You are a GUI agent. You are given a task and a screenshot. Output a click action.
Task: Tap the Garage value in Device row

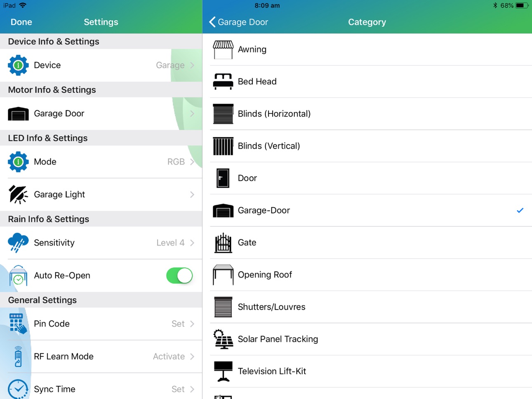click(170, 65)
